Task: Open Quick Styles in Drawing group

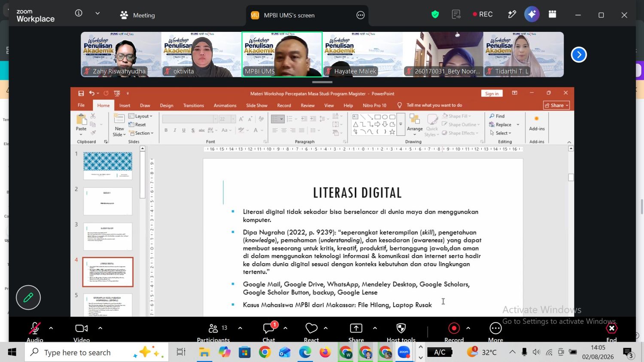Action: point(431,125)
